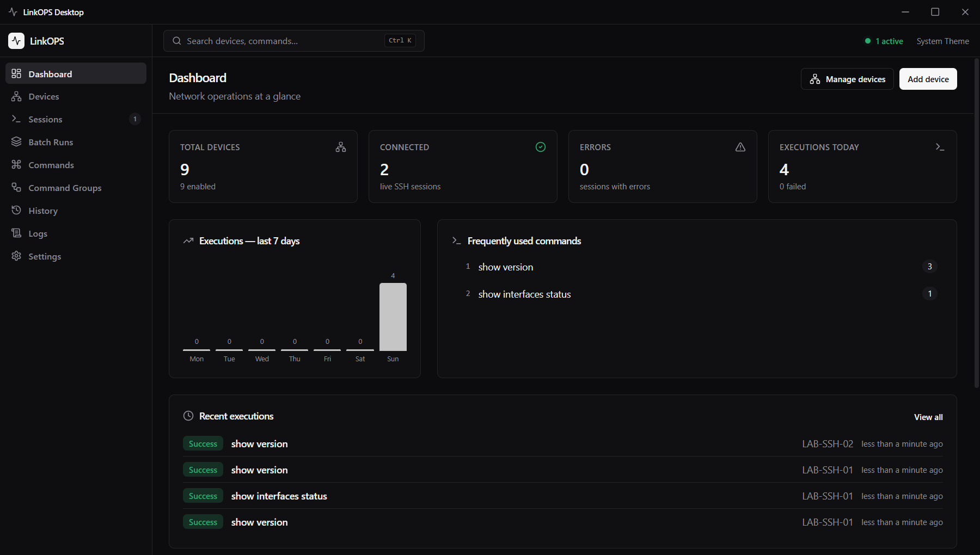
Task: Click the Total Devices card value 9
Action: 185,170
